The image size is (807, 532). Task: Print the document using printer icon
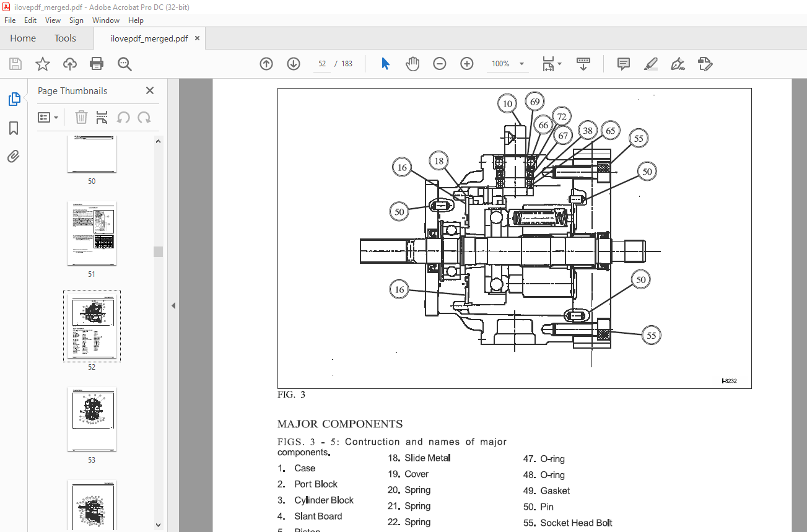point(97,64)
